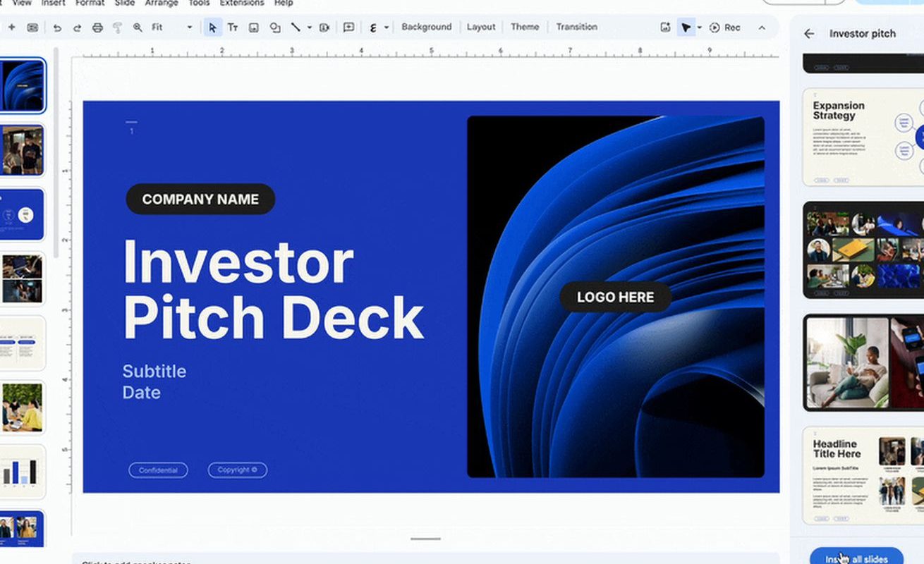Expand the dropdown next to the epsilon icon

[387, 27]
